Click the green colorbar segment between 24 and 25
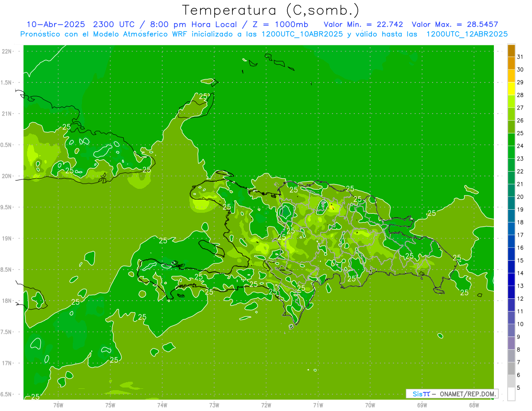The image size is (532, 411). coord(511,140)
